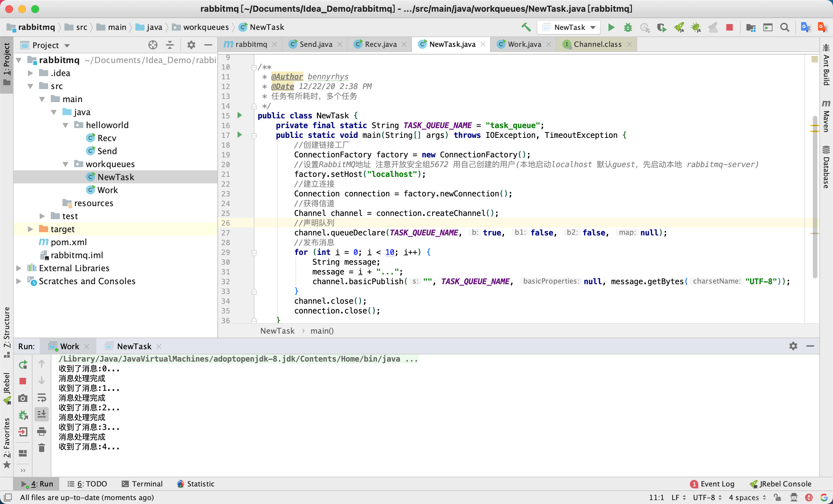Screen dimensions: 833x504
Task: Click the Search everywhere magnifier icon
Action: (785, 27)
